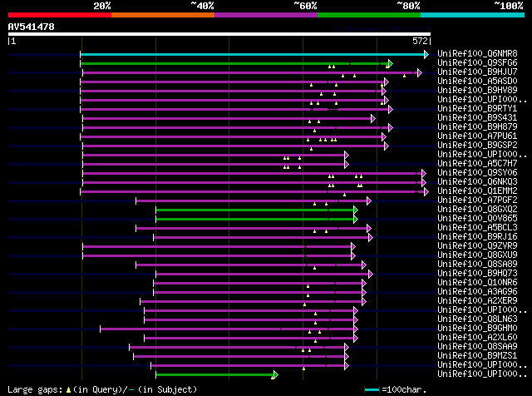Click the UniRef100_A5C7H7 label
Viewport: 532px width, 396px height.
click(x=477, y=164)
